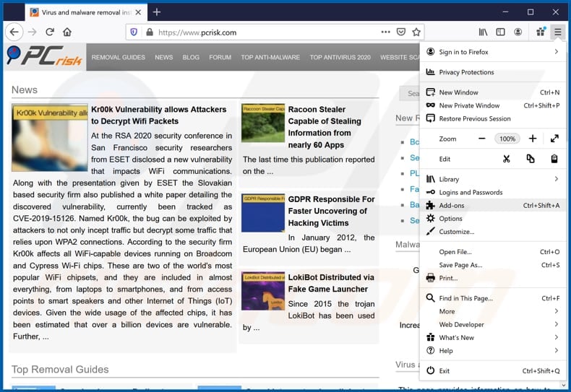Go to the Firefox home page icon
The image size is (571, 392).
click(67, 32)
